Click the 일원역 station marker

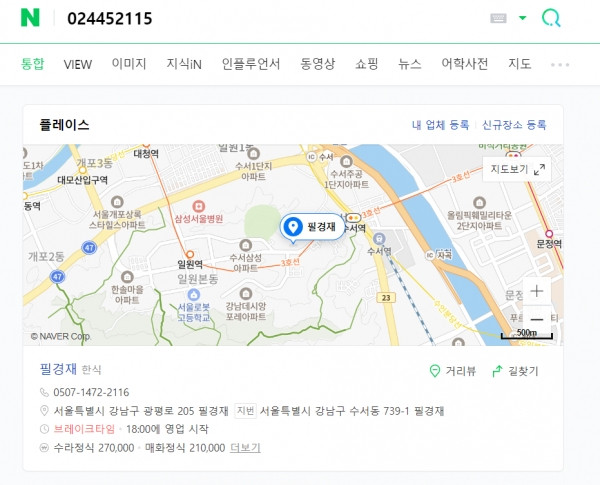[x=190, y=254]
